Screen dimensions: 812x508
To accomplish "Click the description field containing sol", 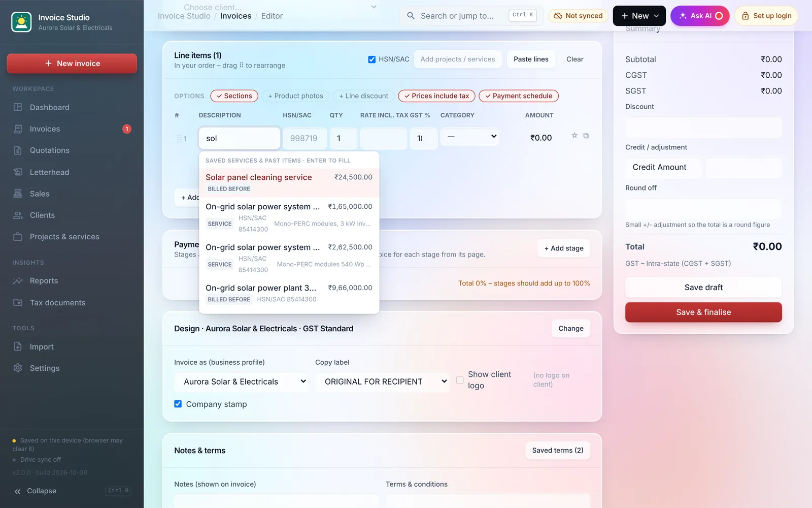I will [240, 138].
